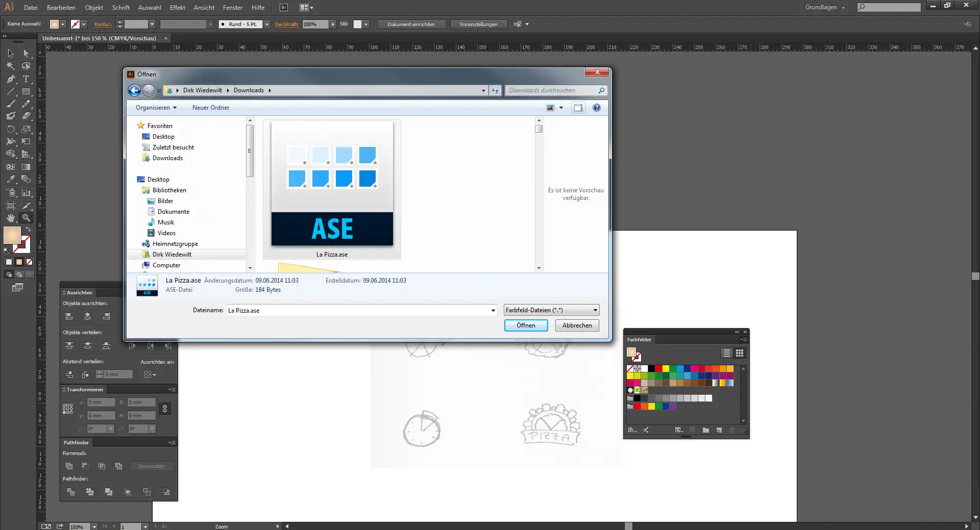Collapse the Farbfelder panel to icons
980x530 pixels.
pyautogui.click(x=737, y=332)
